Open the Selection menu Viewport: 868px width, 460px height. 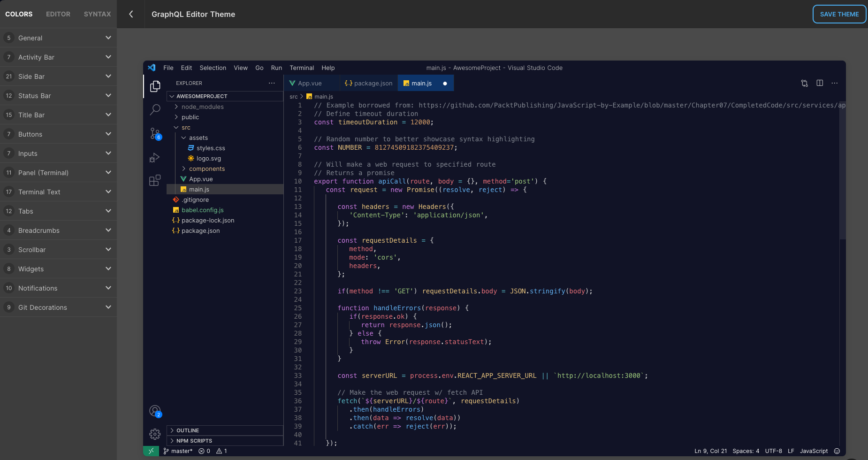(213, 68)
